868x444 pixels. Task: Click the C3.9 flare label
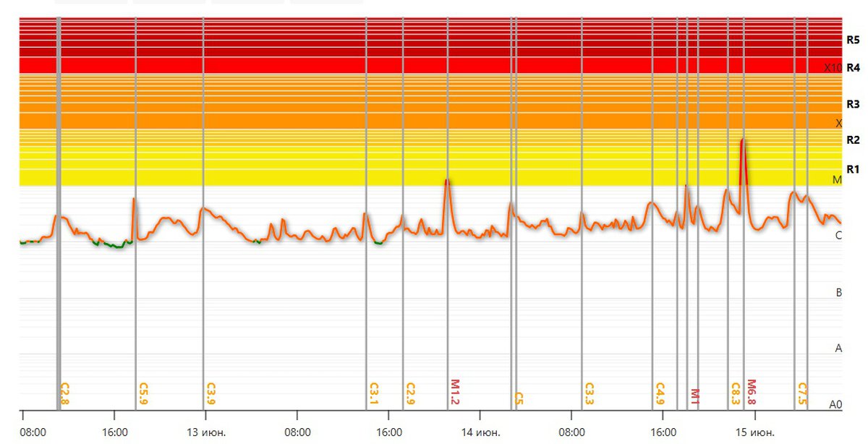pos(211,393)
